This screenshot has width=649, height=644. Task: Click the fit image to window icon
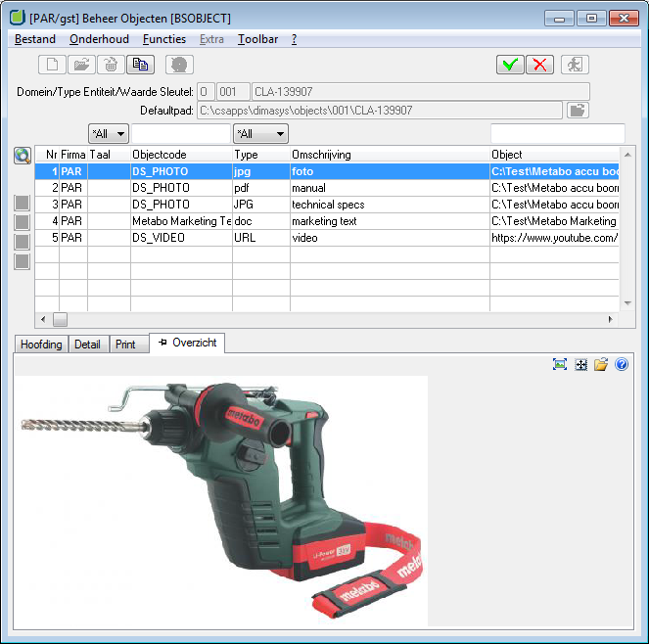point(560,364)
